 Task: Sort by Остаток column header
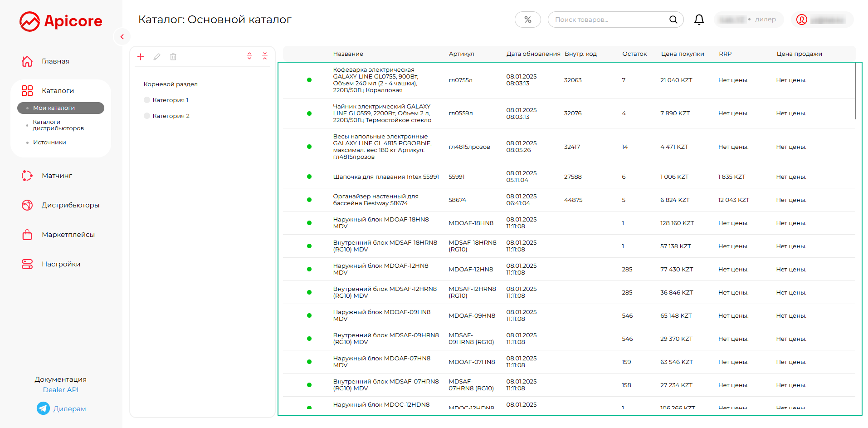point(634,54)
